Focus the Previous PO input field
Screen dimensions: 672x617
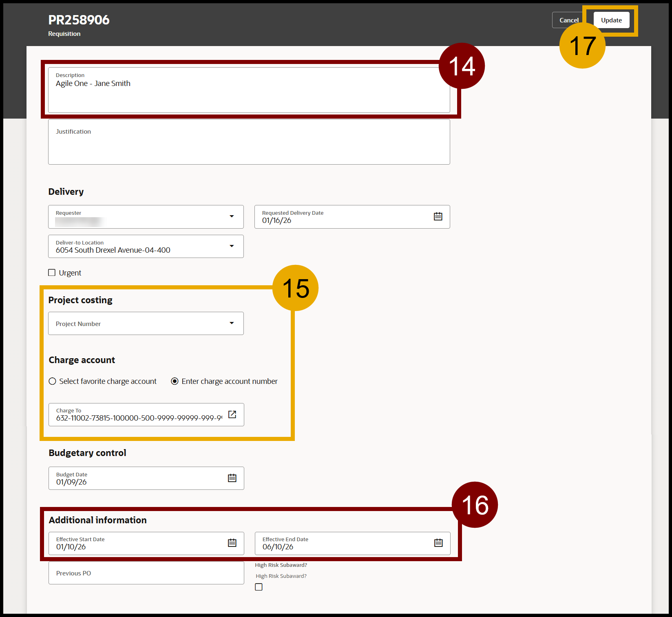146,573
